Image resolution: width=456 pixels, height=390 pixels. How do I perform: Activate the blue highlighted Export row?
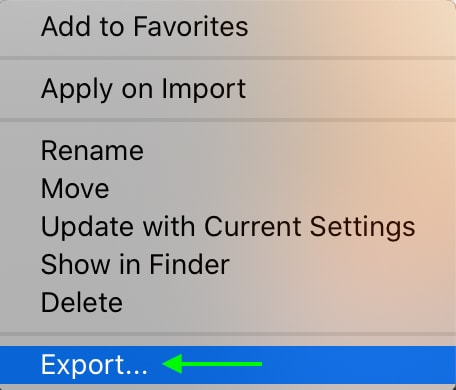[x=228, y=365]
